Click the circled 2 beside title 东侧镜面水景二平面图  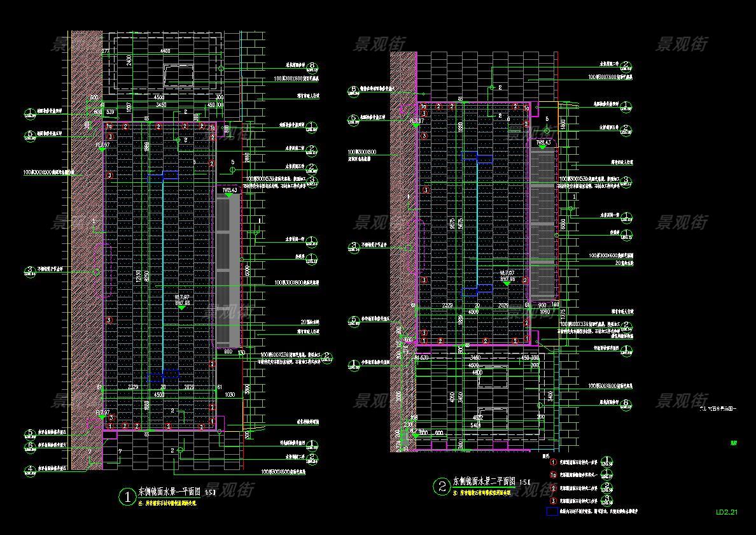point(442,487)
